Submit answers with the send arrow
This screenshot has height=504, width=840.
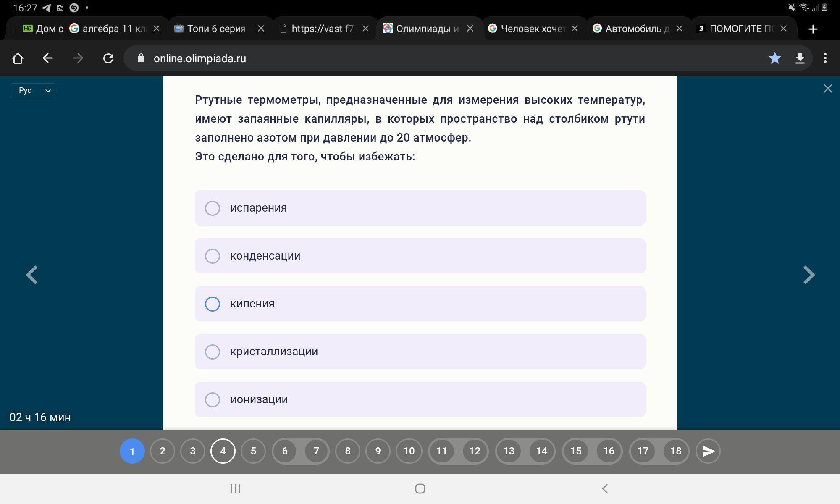click(x=708, y=451)
